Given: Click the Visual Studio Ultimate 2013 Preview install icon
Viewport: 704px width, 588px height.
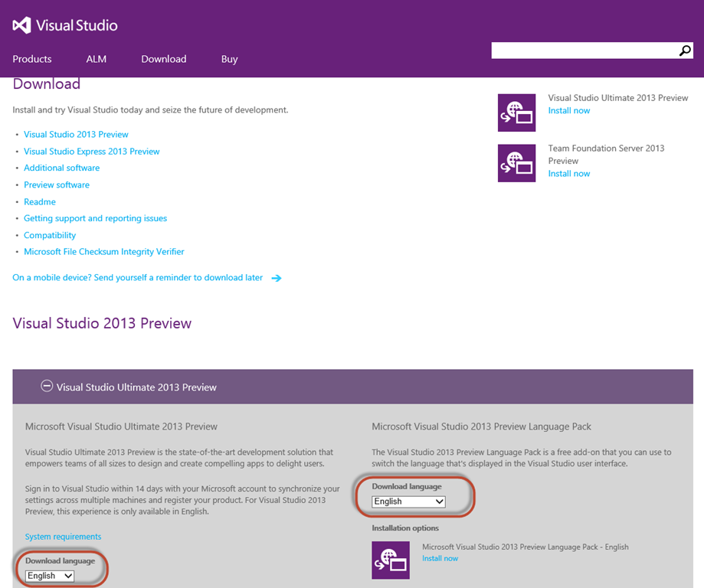Looking at the screenshot, I should [x=516, y=113].
